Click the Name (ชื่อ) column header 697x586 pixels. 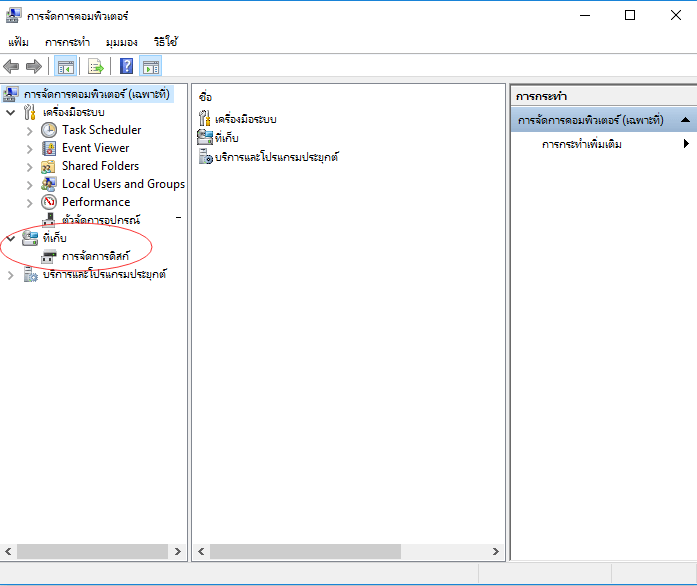click(206, 96)
